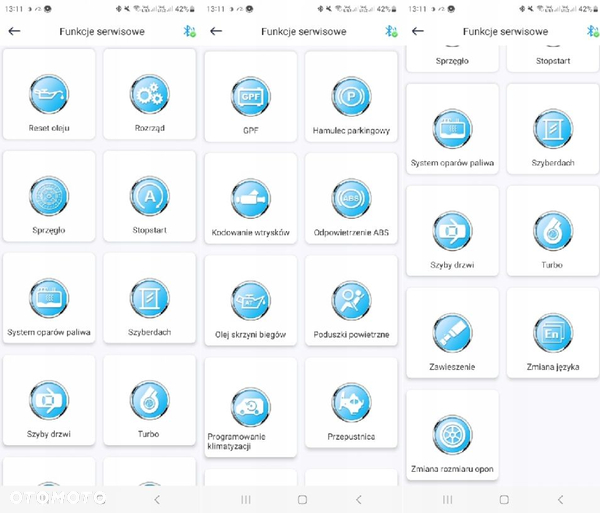
Task: Open Olej skrzyni biegów gearbox oil
Action: tap(251, 300)
